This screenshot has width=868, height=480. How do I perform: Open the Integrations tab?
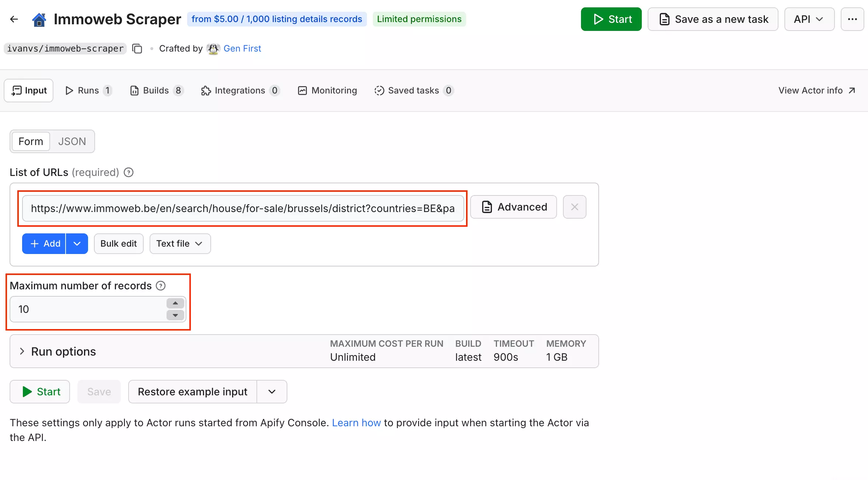click(x=240, y=91)
